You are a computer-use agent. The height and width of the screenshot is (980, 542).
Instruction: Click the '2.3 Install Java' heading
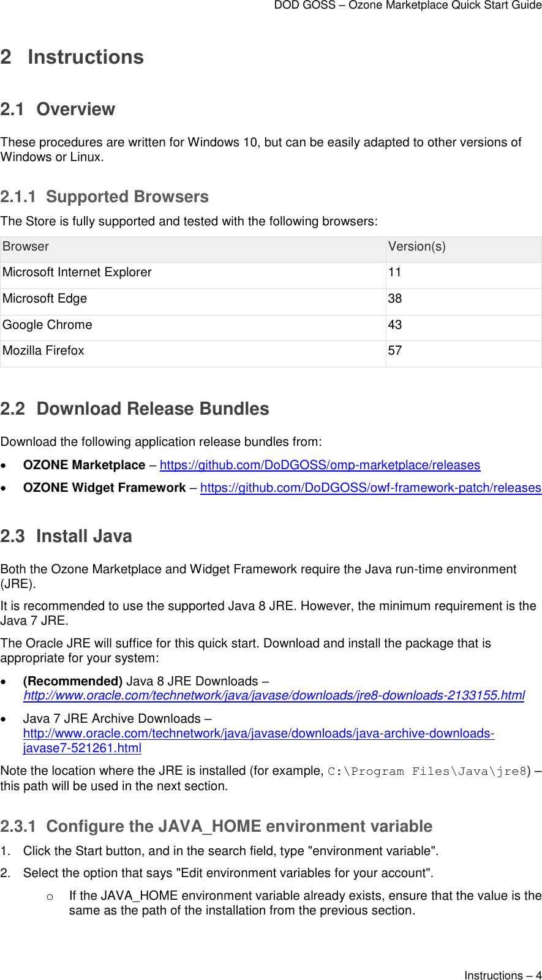[x=66, y=536]
